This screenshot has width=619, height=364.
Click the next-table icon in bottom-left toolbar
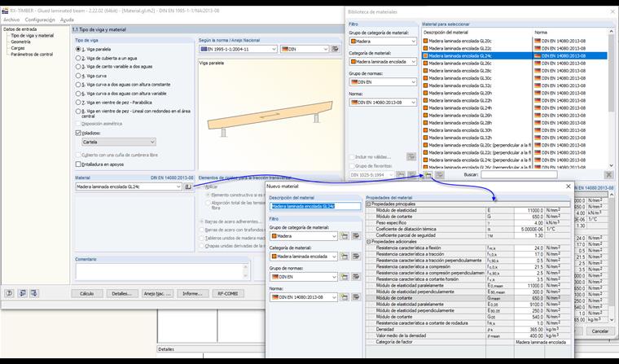[34, 293]
